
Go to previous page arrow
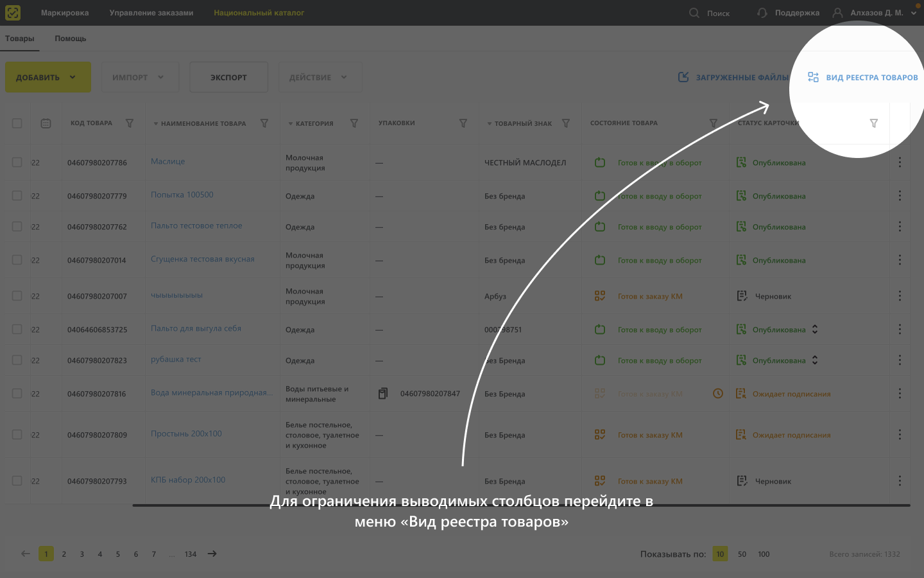pos(26,554)
